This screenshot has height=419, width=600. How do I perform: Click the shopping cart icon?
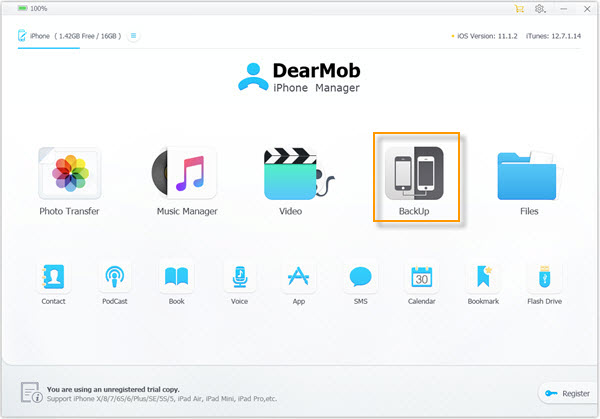(519, 8)
